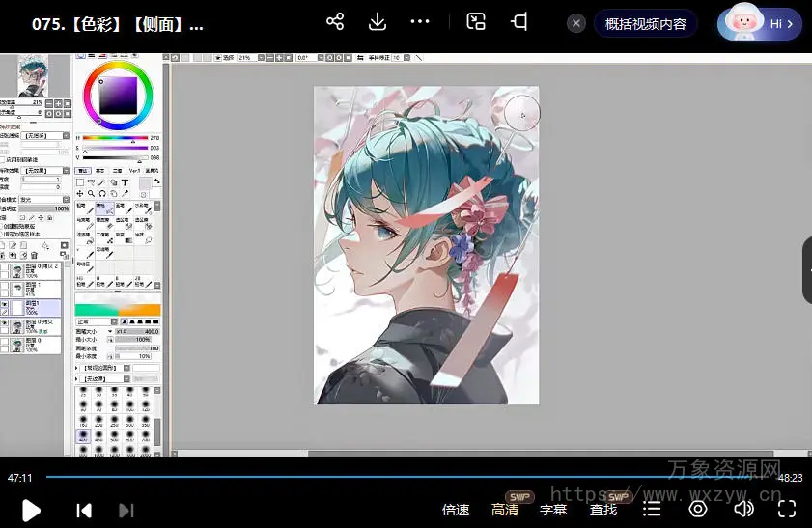Open the 倍速 playback speed menu

(456, 510)
